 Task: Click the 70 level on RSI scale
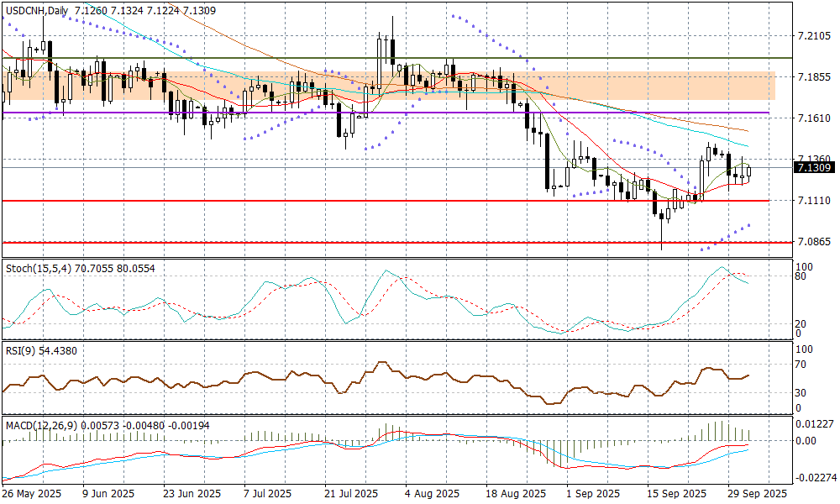pos(802,365)
